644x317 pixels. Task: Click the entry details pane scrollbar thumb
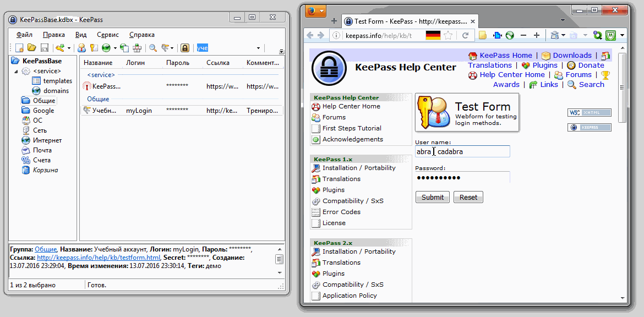pos(279,259)
